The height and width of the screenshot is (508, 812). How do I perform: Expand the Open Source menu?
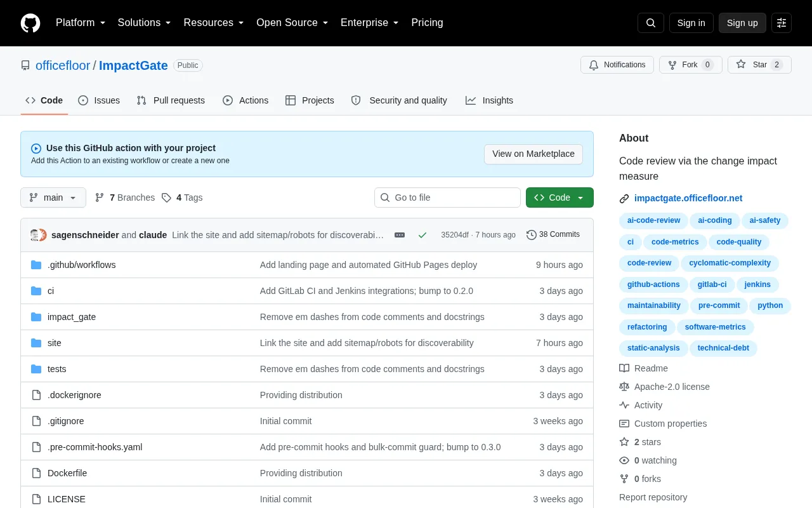[292, 23]
